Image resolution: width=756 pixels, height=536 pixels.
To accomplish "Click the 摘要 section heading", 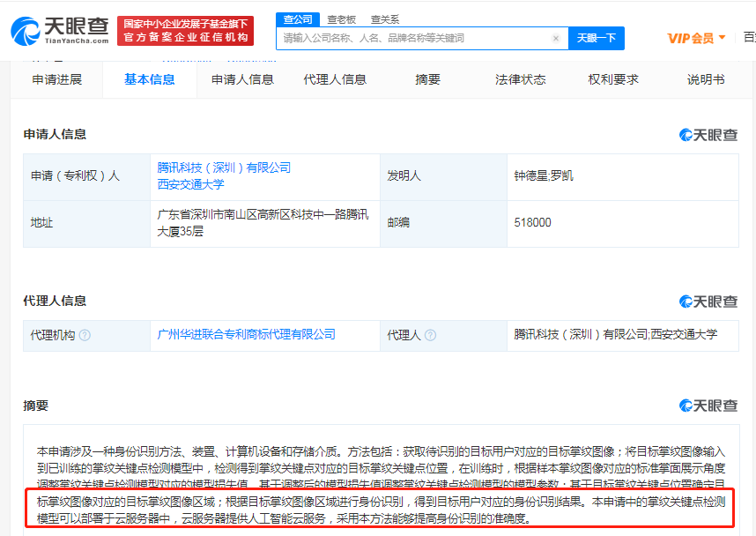I will 35,406.
